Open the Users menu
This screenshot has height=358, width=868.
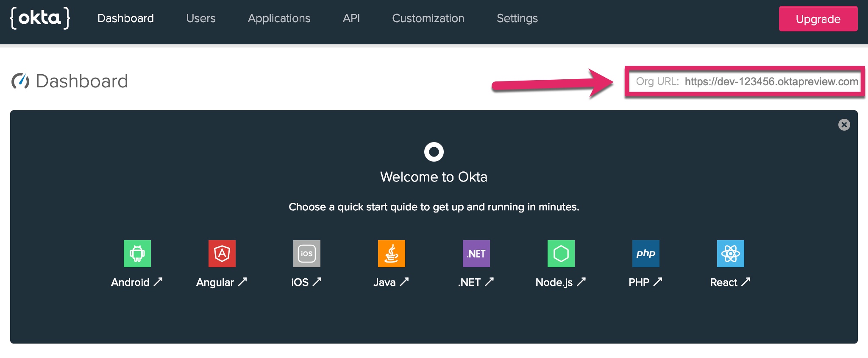coord(200,18)
